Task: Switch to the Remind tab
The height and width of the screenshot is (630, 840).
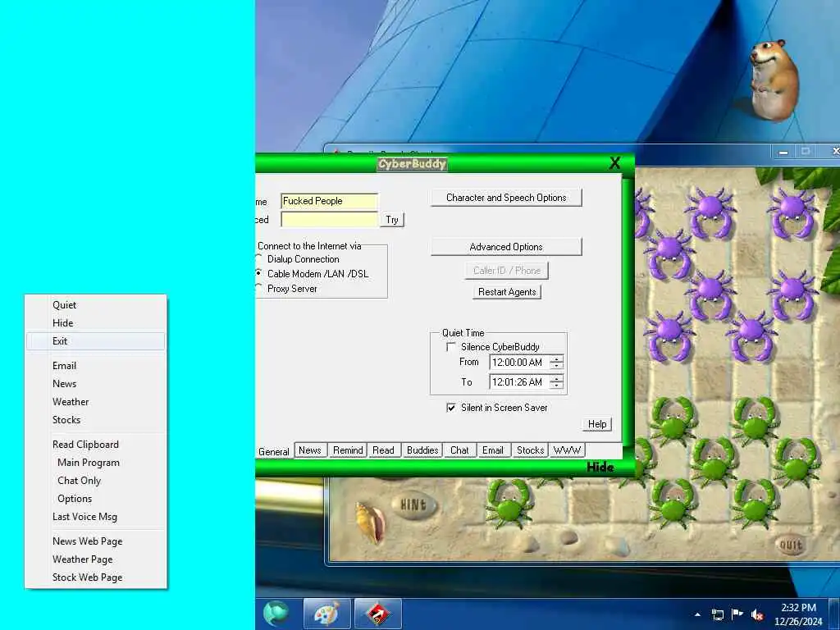Action: pyautogui.click(x=348, y=450)
